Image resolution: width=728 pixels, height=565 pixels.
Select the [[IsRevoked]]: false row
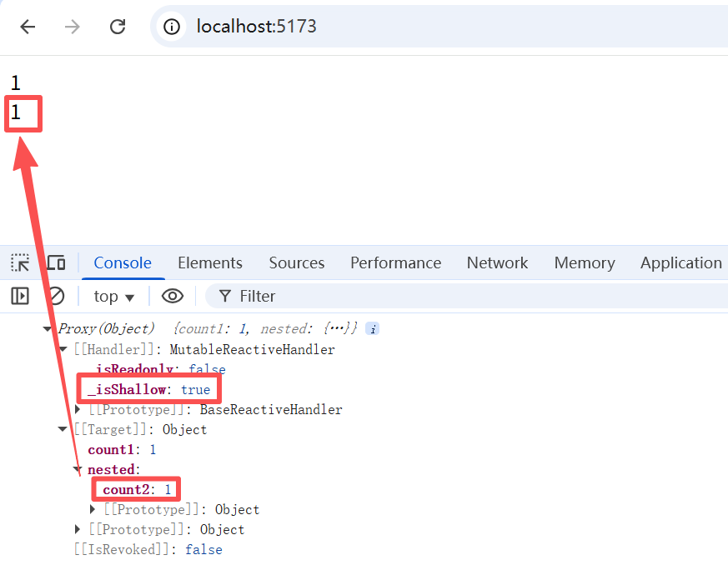click(148, 550)
